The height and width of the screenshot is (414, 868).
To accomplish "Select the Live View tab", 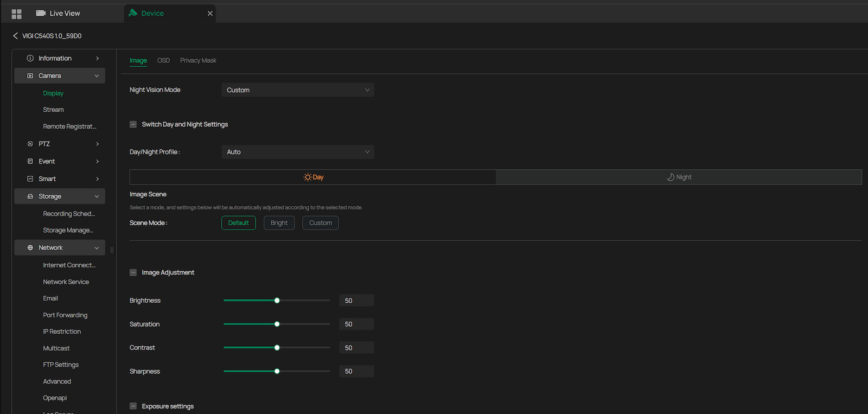I will pos(59,13).
